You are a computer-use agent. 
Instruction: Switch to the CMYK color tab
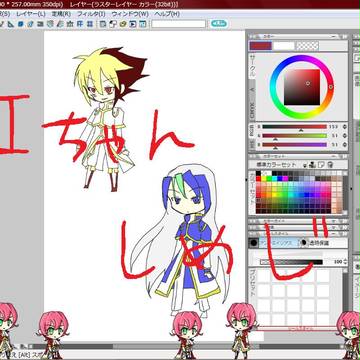pos(252,111)
